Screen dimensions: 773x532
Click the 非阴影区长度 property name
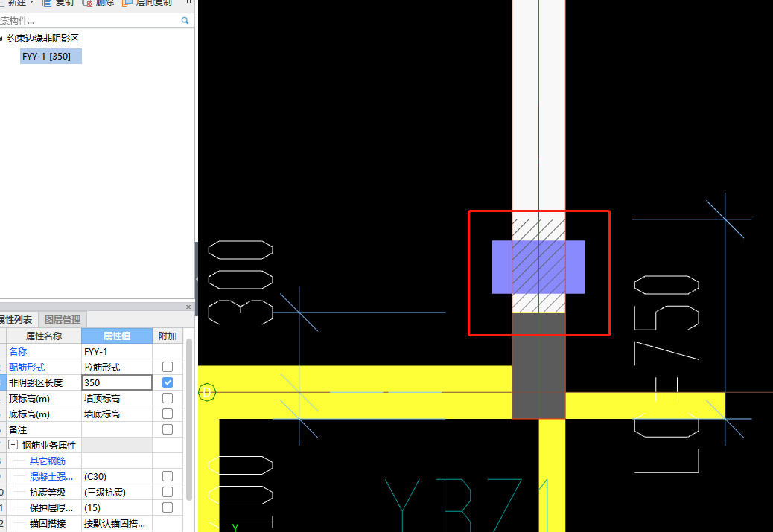point(36,382)
